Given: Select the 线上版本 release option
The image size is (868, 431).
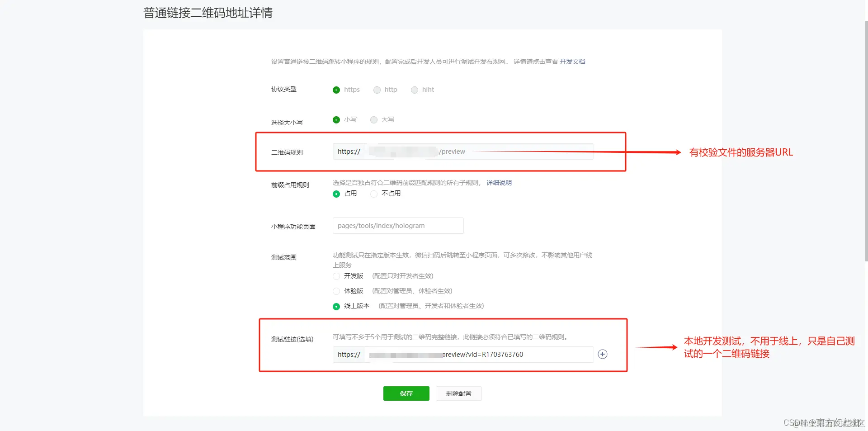Looking at the screenshot, I should tap(336, 306).
